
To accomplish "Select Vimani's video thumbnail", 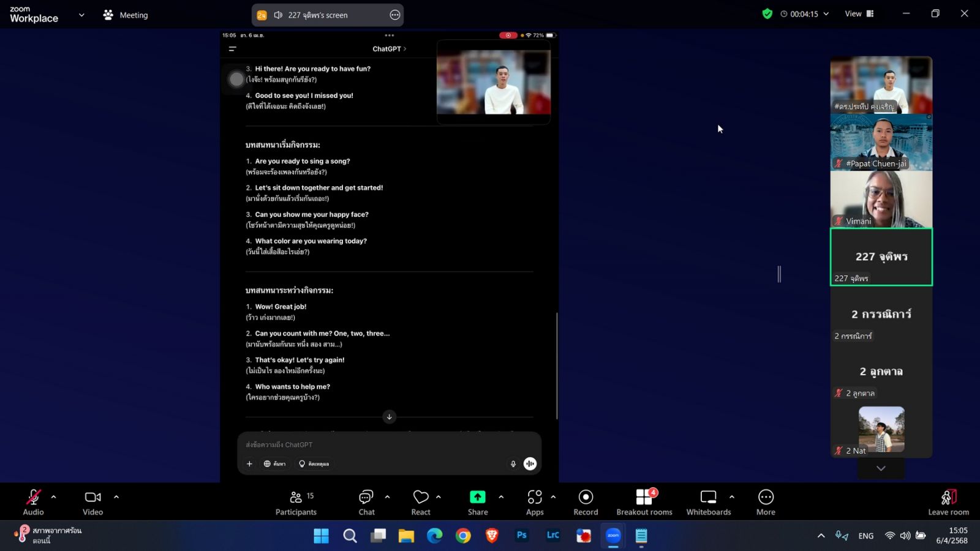I will click(x=881, y=199).
